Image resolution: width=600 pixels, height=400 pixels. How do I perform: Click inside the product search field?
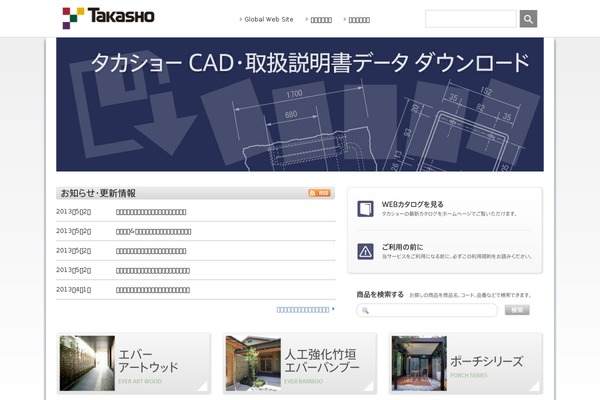tap(432, 311)
